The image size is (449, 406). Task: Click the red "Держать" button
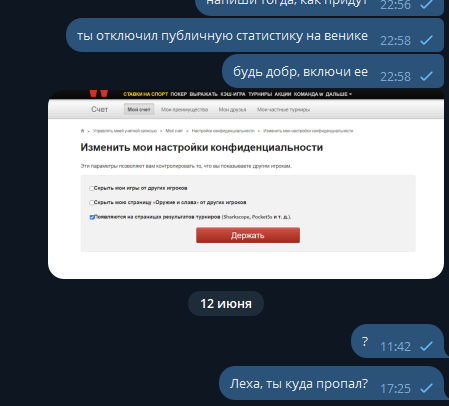[x=248, y=235]
